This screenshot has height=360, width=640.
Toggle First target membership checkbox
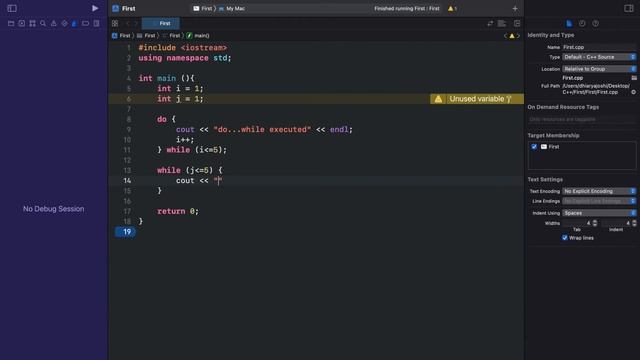pos(534,147)
